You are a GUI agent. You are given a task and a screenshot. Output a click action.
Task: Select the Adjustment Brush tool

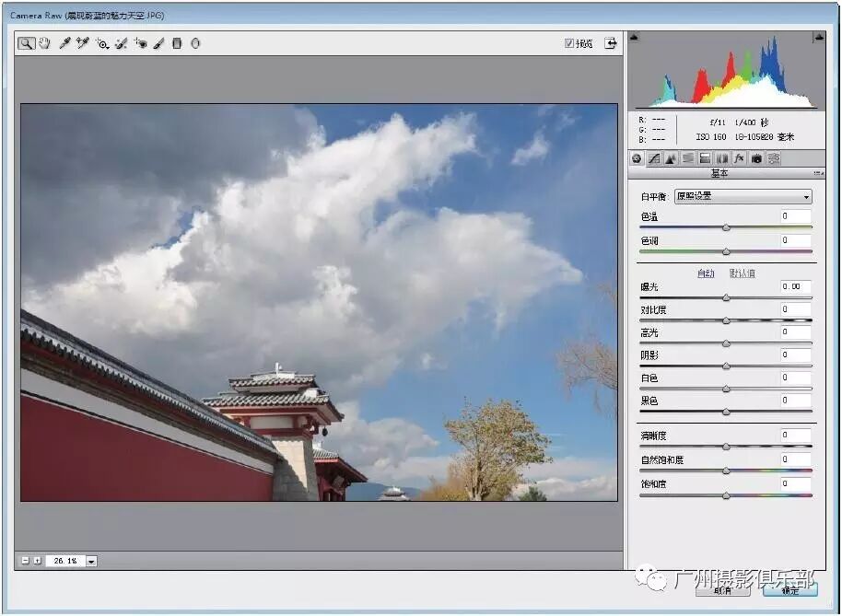coord(159,43)
